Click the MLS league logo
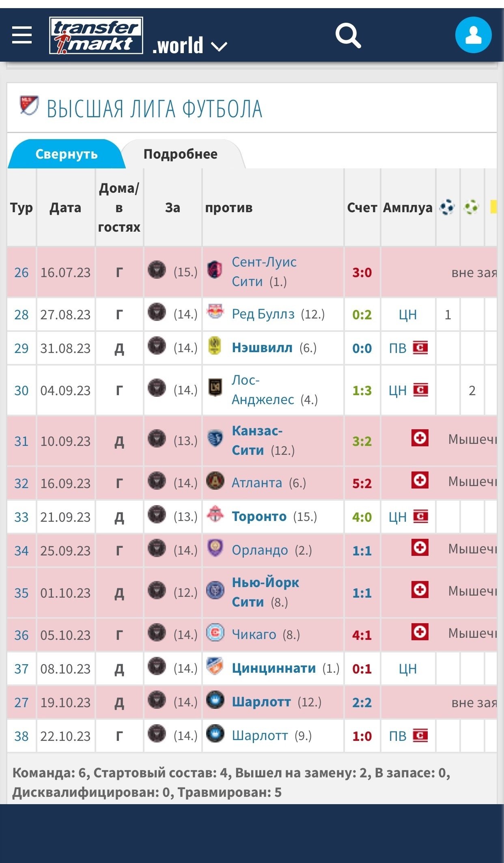 click(29, 105)
